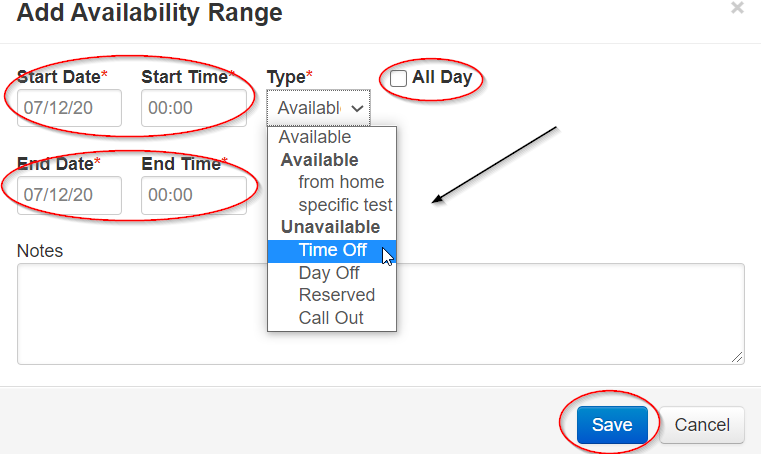
Task: Click into the End Time field
Action: (193, 195)
